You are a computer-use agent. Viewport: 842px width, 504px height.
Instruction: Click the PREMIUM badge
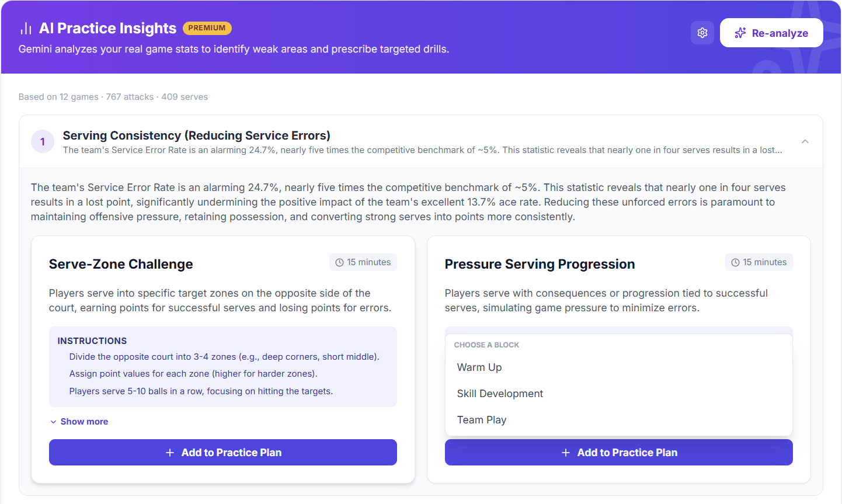point(207,27)
